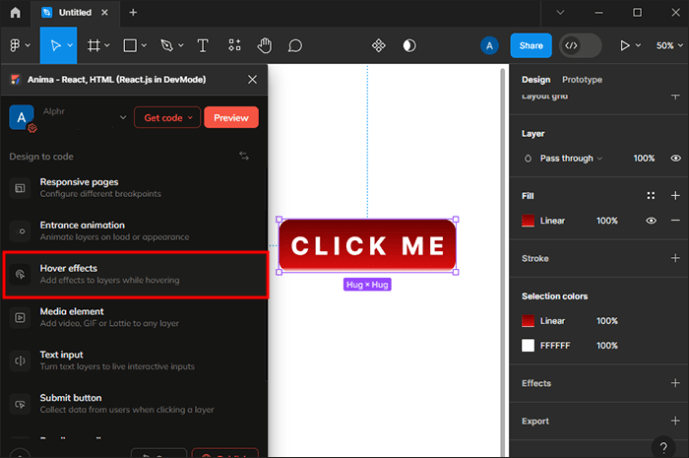Click the Anima plugin logo icon
Screen dimensions: 689x458
point(15,80)
